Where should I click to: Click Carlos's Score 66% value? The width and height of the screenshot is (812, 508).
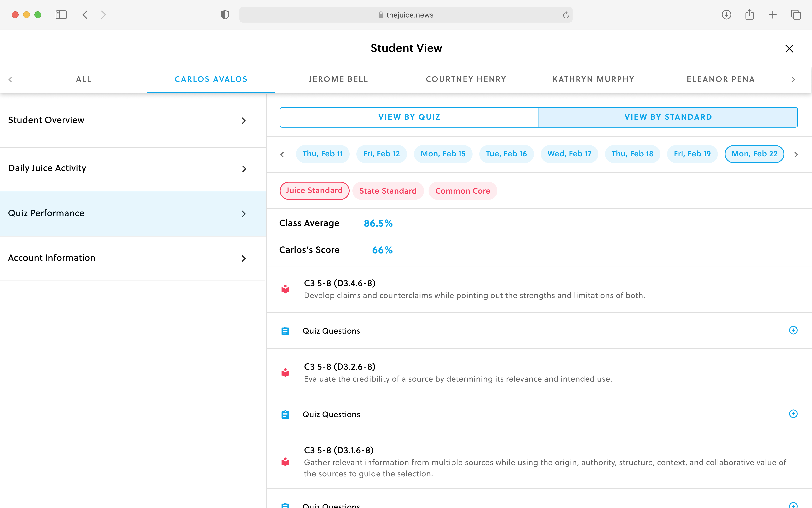pos(382,250)
